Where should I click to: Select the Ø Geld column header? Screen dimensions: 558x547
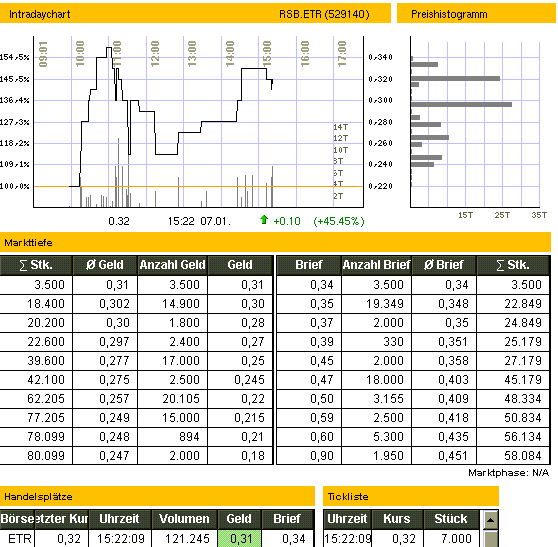(105, 265)
